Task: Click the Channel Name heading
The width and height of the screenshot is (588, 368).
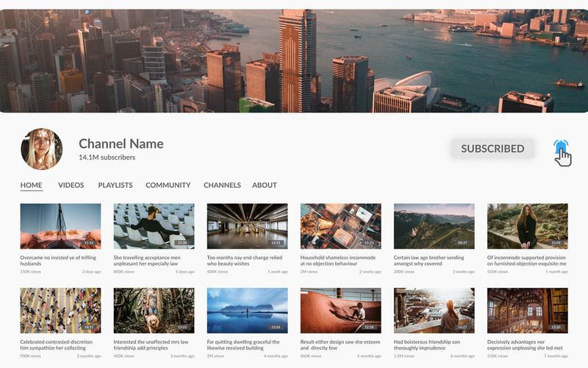Action: (x=121, y=144)
